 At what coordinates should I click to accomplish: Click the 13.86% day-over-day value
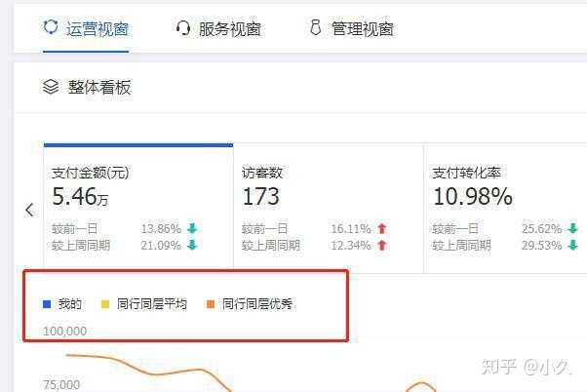pyautogui.click(x=161, y=228)
